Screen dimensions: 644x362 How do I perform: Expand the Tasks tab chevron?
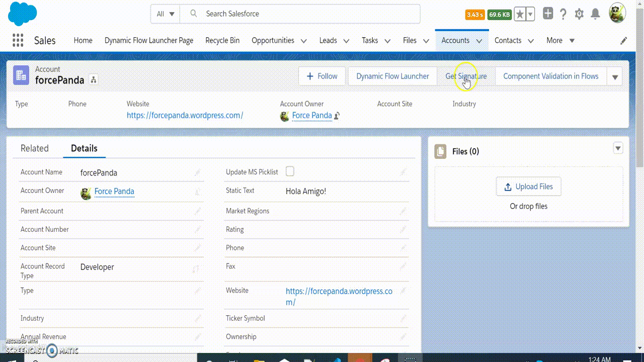point(387,41)
